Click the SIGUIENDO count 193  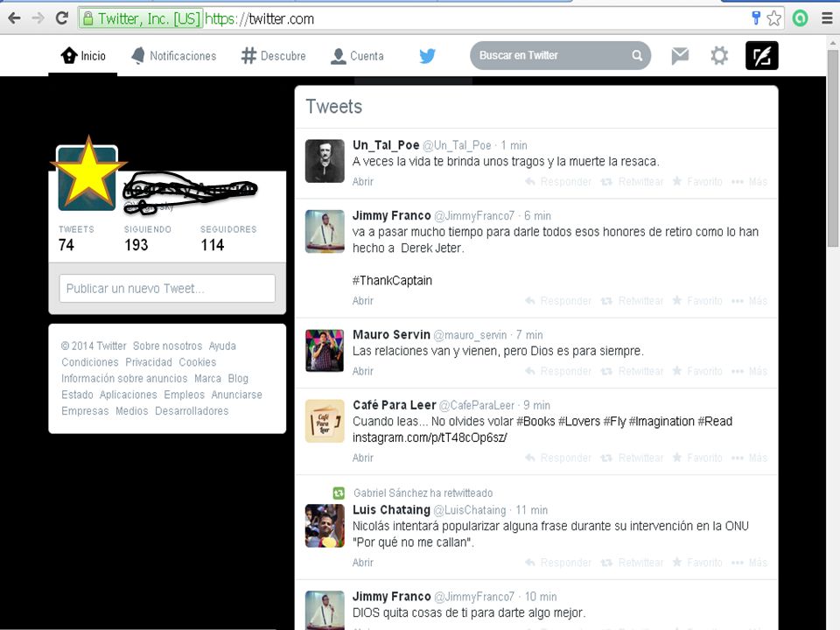click(x=136, y=245)
